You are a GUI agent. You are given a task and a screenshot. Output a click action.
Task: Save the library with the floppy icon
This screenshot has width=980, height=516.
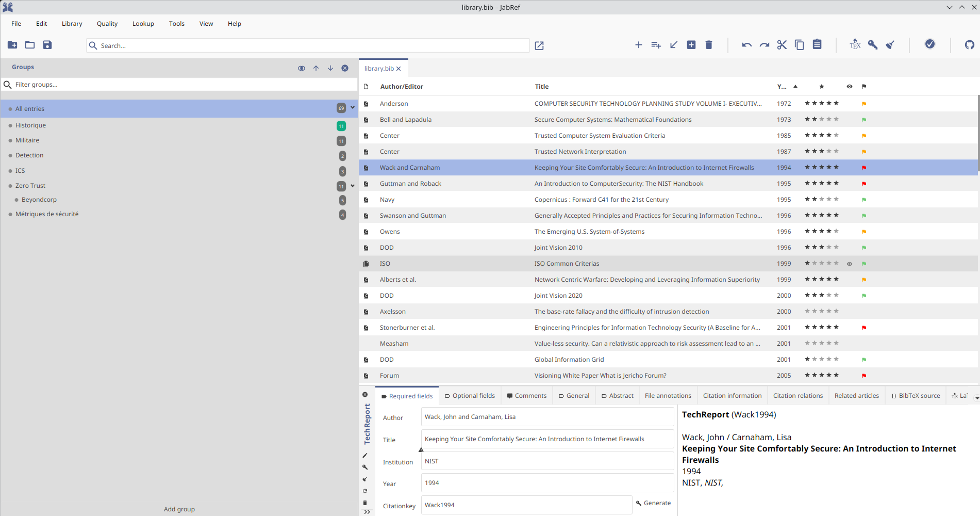(47, 45)
